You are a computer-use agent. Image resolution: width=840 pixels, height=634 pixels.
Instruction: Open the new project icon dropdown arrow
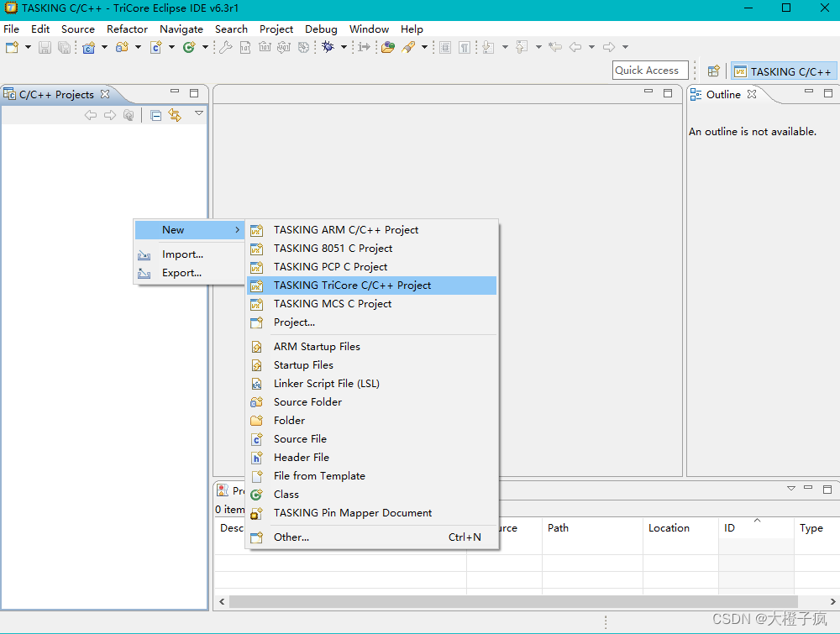[104, 47]
